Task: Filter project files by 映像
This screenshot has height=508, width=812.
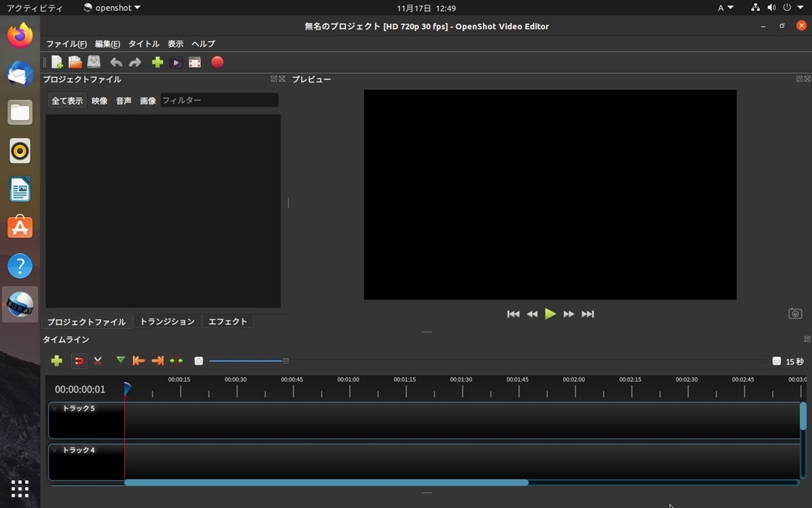Action: point(99,101)
